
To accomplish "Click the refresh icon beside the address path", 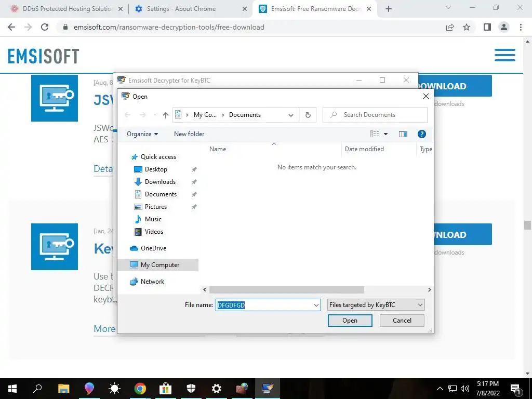I will [x=308, y=115].
